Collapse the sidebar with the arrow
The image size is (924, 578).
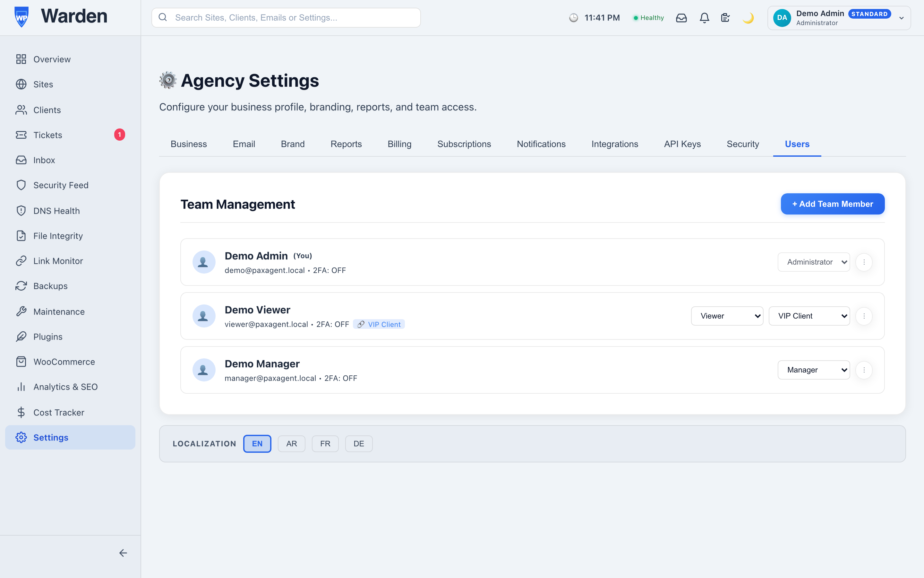[123, 553]
